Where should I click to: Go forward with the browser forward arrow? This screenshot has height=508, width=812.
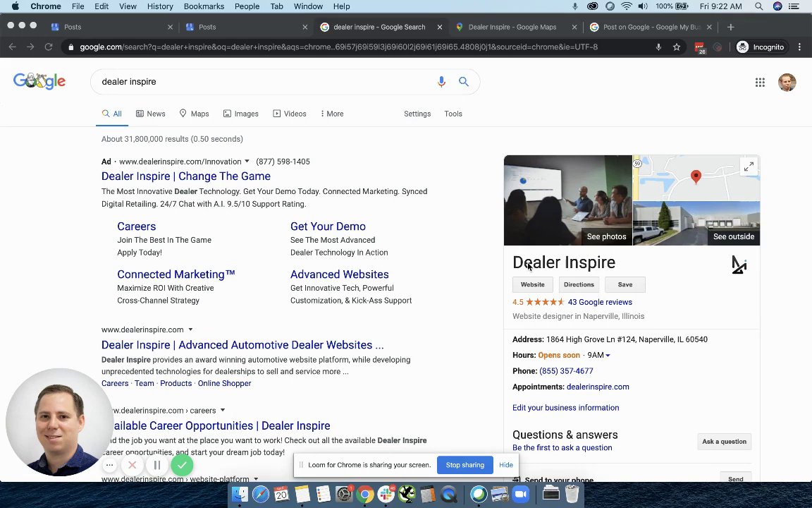30,47
